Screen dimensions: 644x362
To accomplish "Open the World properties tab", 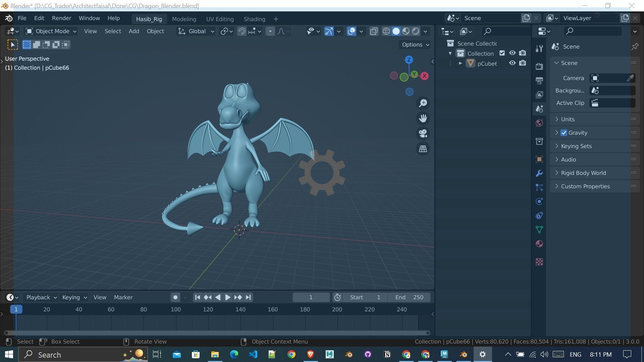I will click(539, 123).
